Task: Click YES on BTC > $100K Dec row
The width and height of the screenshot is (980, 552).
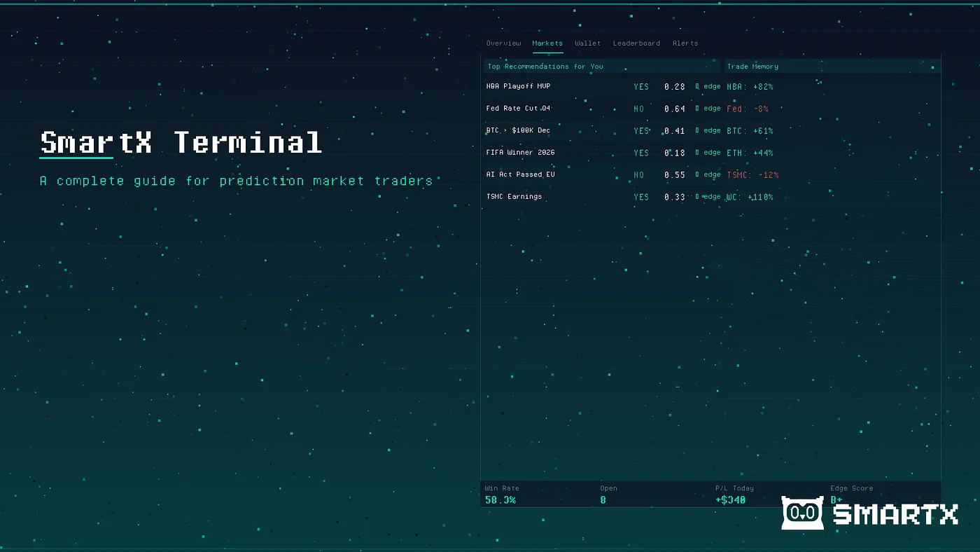Action: 641,131
